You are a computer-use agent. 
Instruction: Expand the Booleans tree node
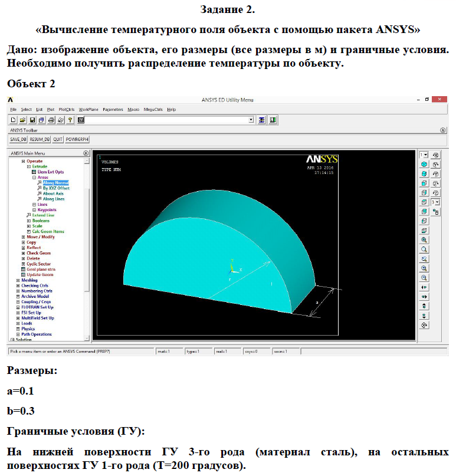29,221
